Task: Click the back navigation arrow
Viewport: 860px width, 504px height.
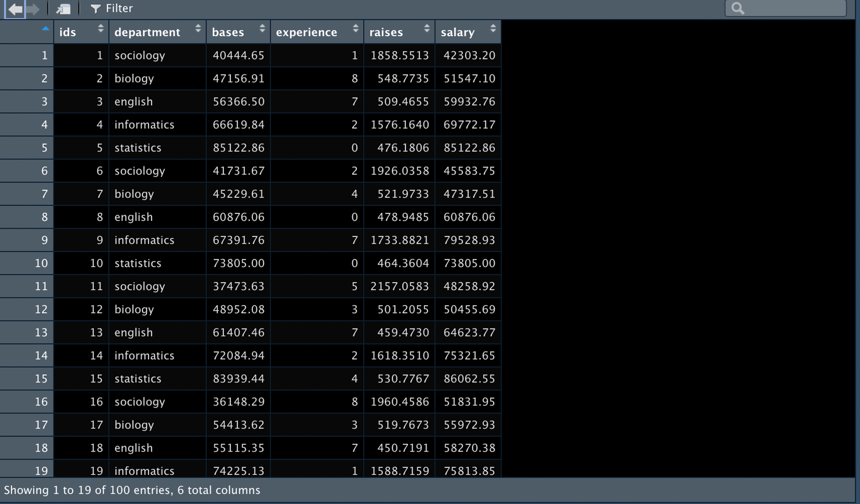Action: point(15,9)
